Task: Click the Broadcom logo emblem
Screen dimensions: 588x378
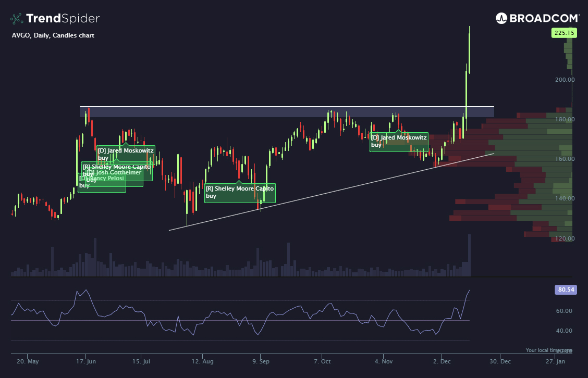Action: pos(501,18)
